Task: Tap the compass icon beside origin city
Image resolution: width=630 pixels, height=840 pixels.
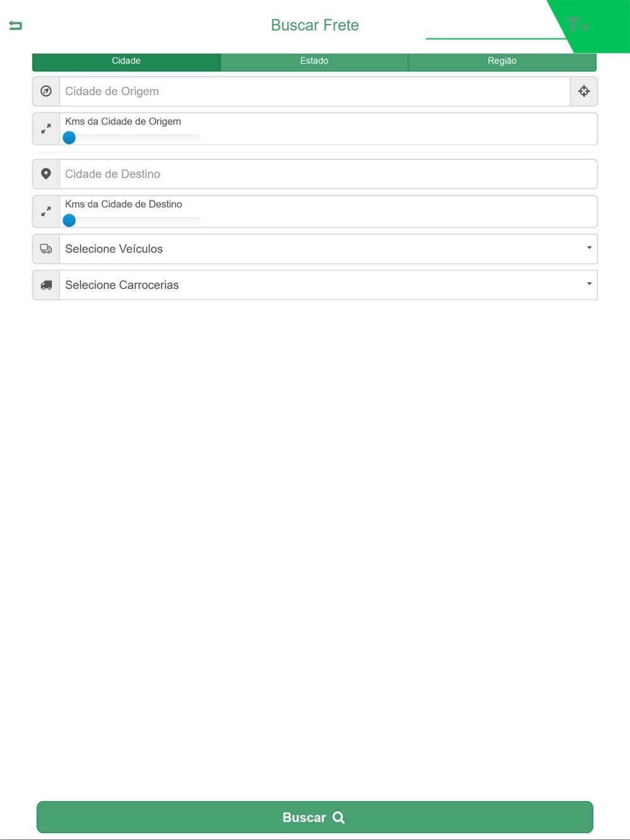Action: point(46,91)
